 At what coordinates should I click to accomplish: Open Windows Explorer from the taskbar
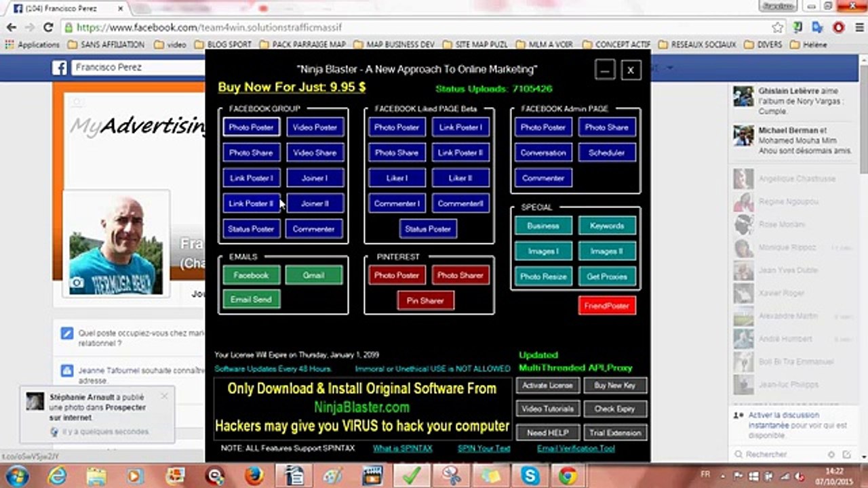(96, 476)
